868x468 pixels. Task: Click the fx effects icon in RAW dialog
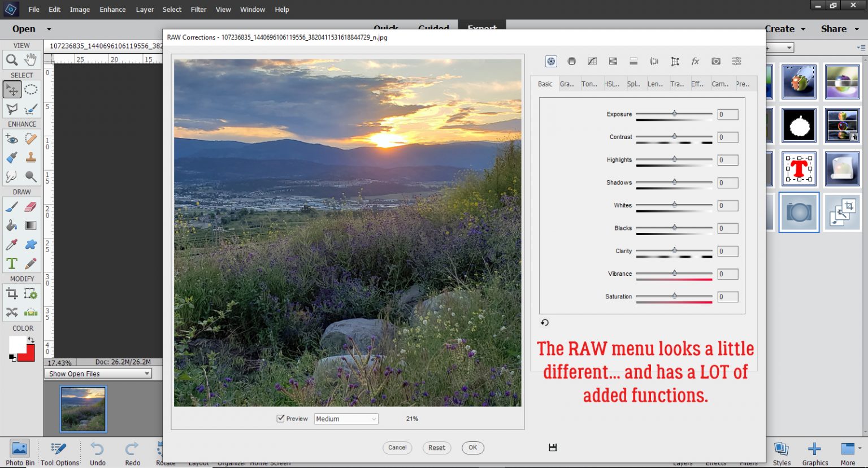(695, 61)
